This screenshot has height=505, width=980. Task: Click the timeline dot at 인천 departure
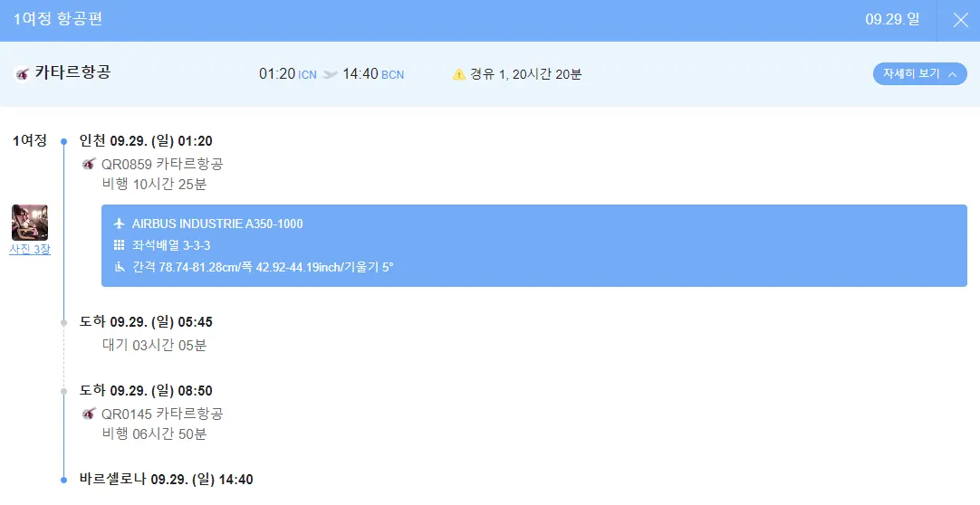[x=63, y=142]
